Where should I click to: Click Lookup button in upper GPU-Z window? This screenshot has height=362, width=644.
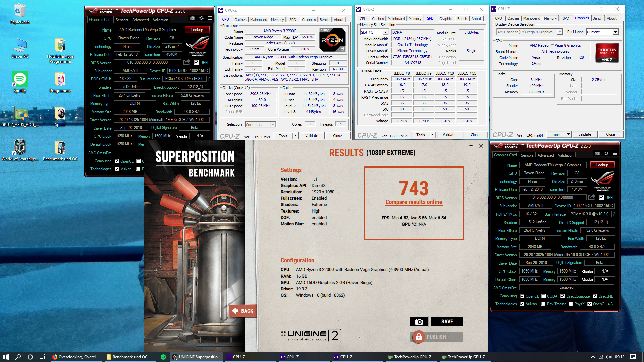[197, 30]
